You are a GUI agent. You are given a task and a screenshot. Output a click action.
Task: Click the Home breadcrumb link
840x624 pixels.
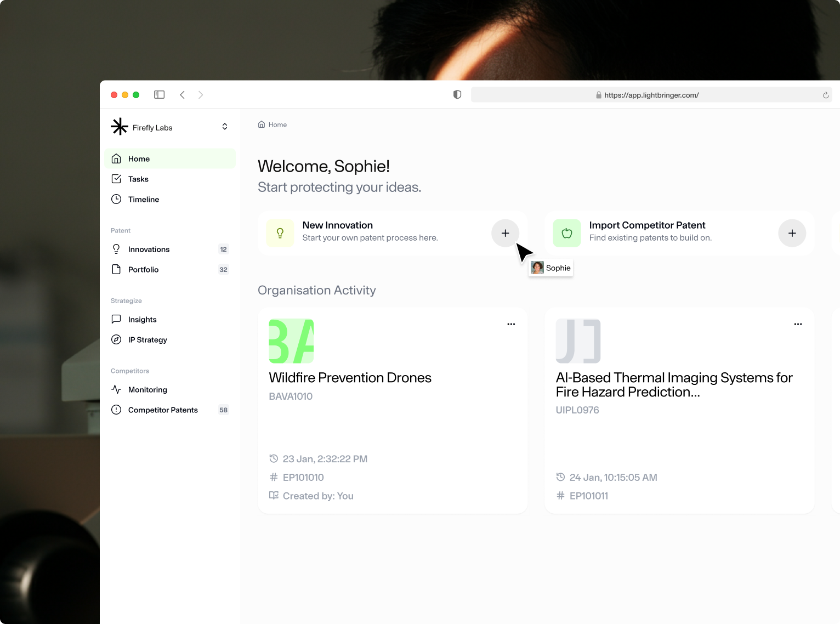click(x=273, y=124)
